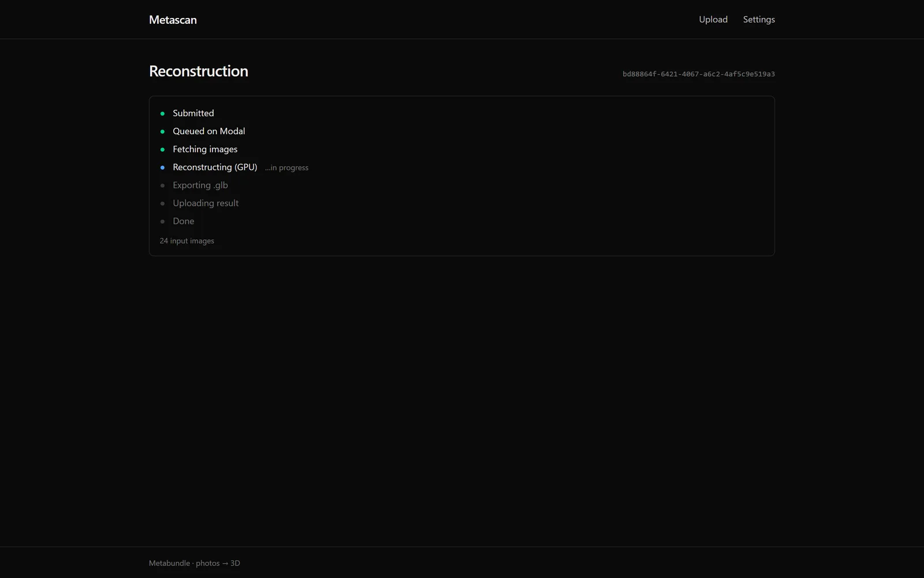The image size is (924, 578).
Task: Select the Exporting .glb step label
Action: tap(200, 185)
